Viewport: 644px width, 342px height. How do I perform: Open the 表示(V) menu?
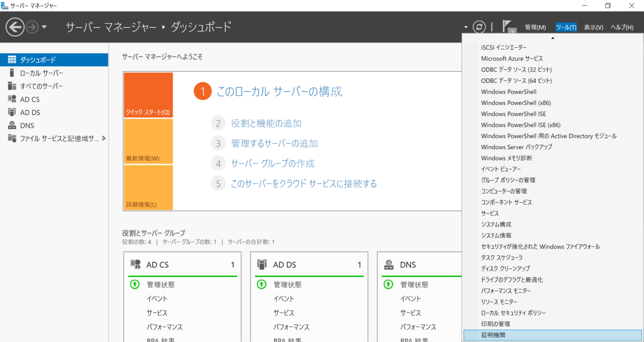594,27
